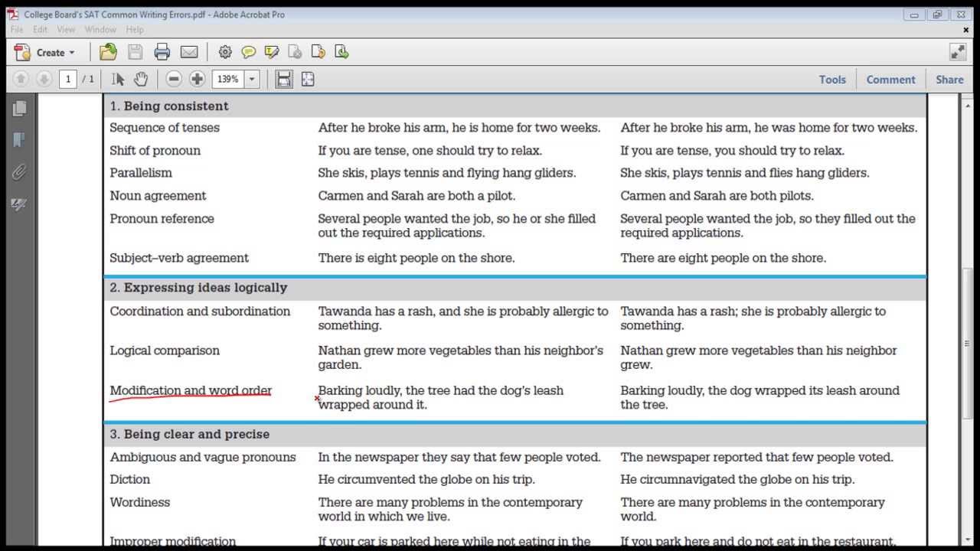Click heading '3. Being clear and precise'

tap(189, 434)
